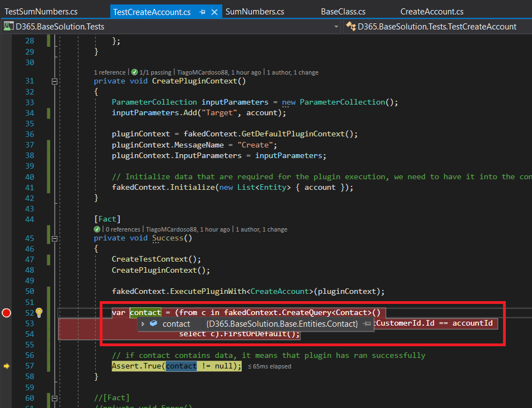This screenshot has width=532, height=408.
Task: Click the green test status icon above Success method
Action: [97, 229]
